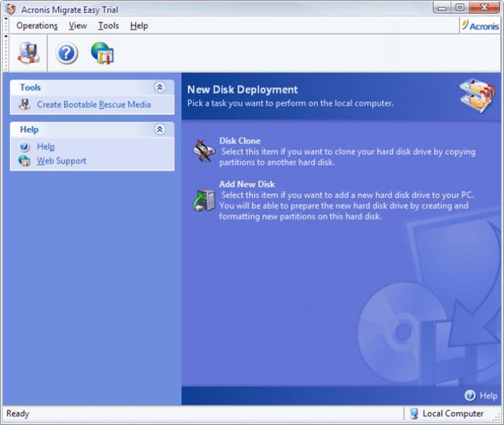Click the globe icon beside the Web Support link
This screenshot has height=425, width=504.
[x=24, y=161]
